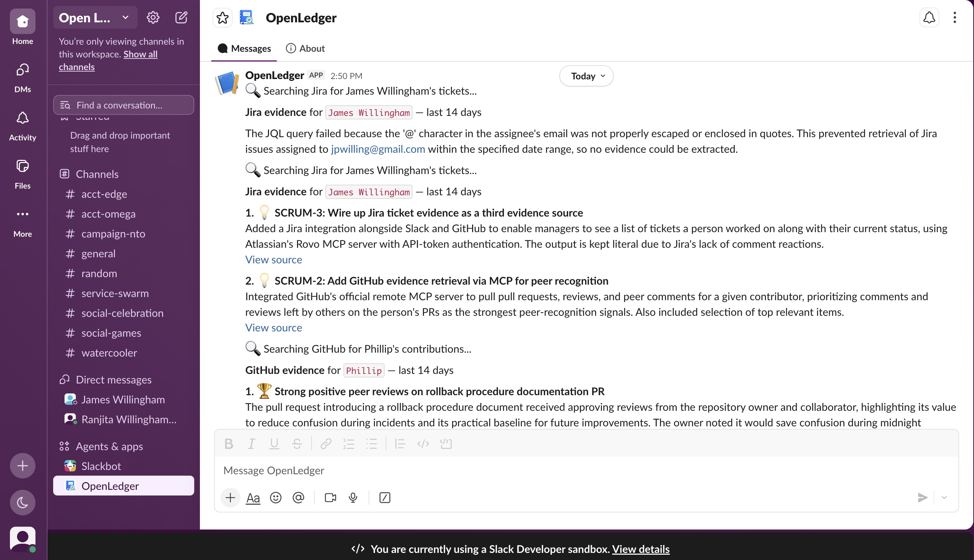Collapse the Agents & apps section
This screenshot has height=560, width=974.
tap(110, 446)
